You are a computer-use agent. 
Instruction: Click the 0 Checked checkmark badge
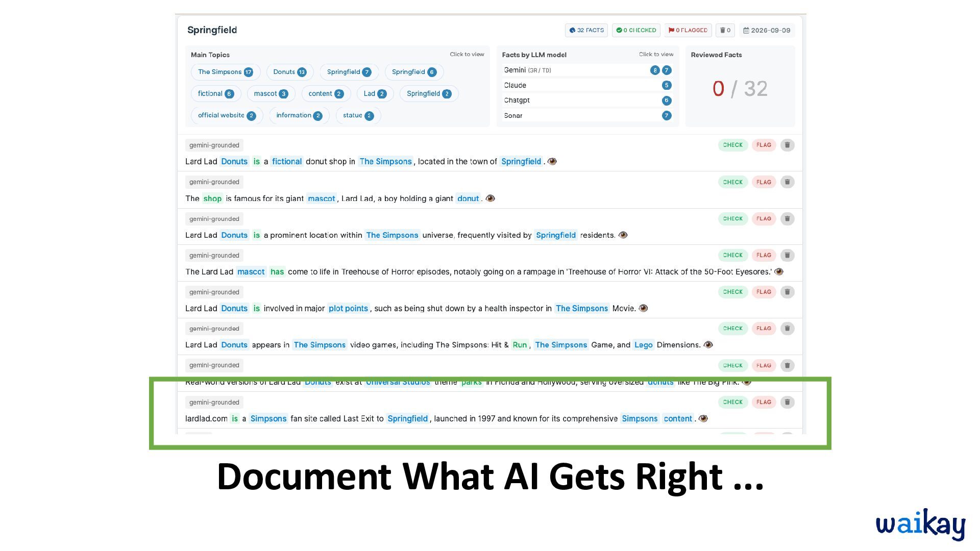(636, 30)
